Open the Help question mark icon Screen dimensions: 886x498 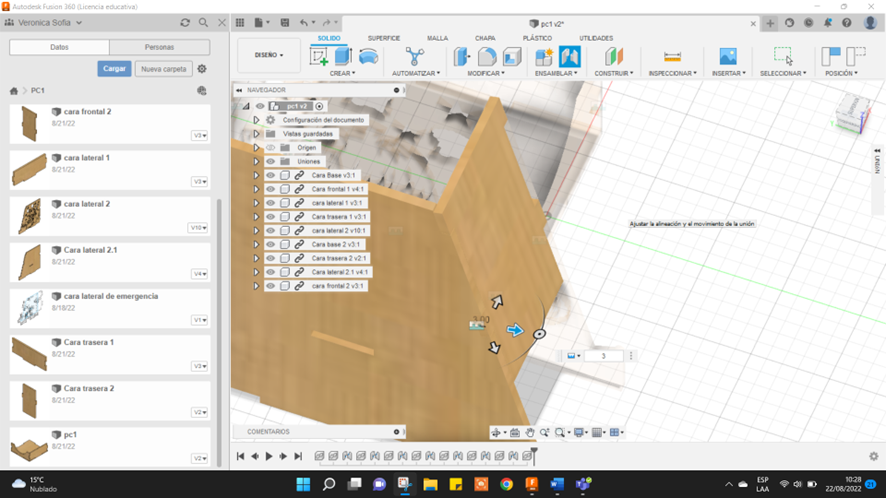(846, 23)
